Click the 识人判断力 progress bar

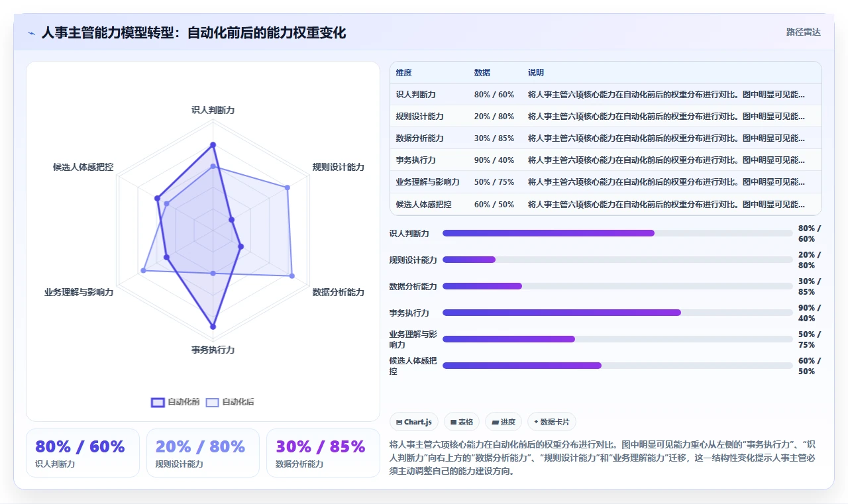point(617,233)
